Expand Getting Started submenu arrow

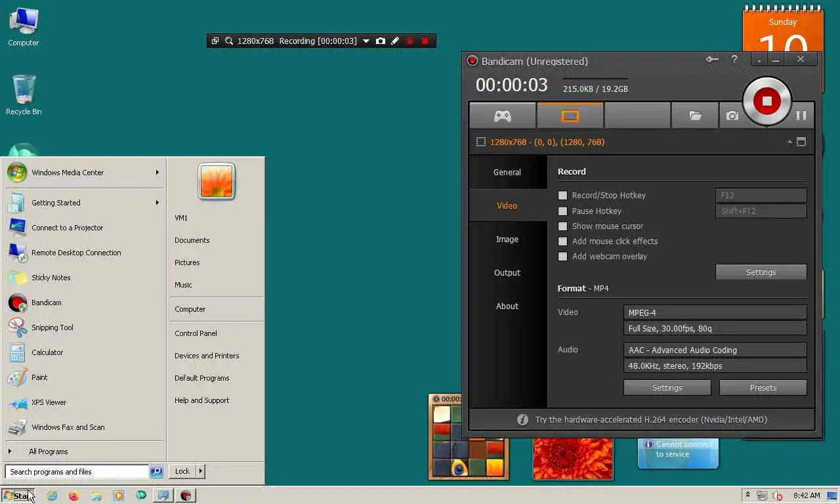157,203
